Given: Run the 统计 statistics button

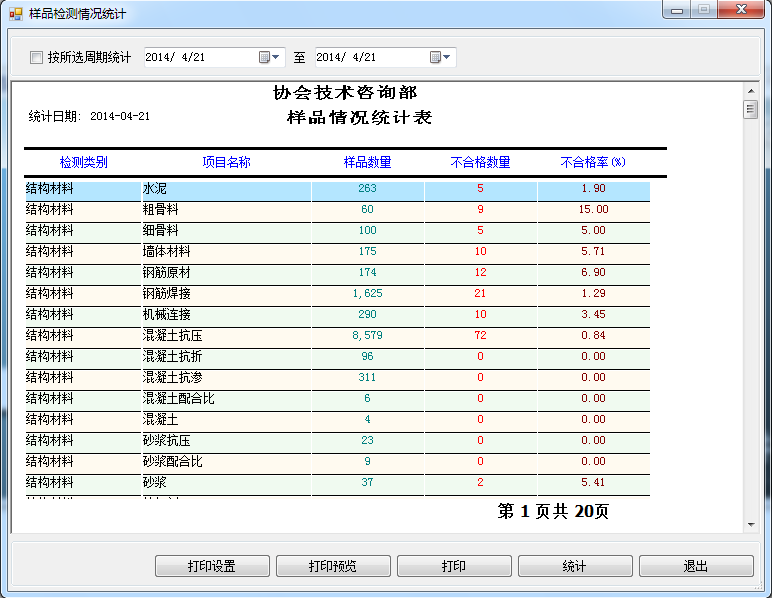Looking at the screenshot, I should point(575,566).
